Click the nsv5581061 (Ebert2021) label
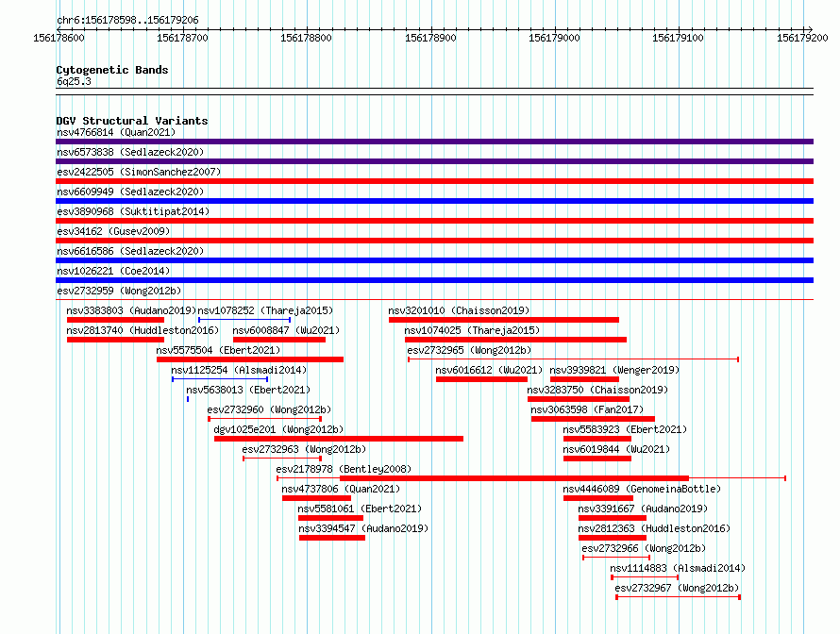840x634 pixels. point(360,509)
